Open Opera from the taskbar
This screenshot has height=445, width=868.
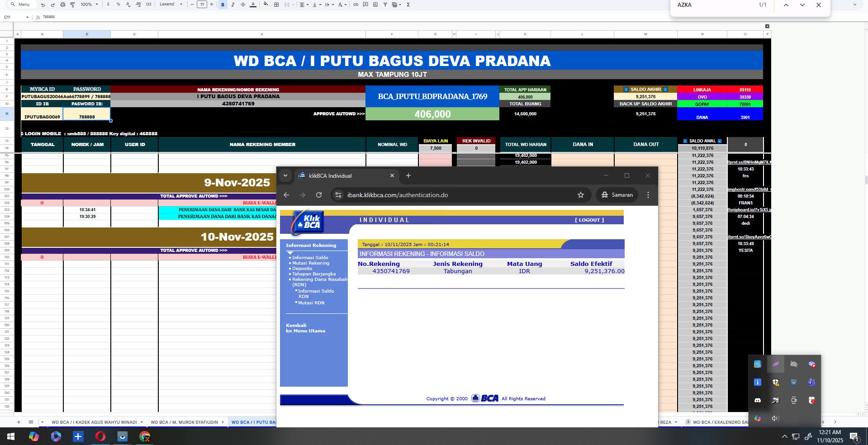100,436
